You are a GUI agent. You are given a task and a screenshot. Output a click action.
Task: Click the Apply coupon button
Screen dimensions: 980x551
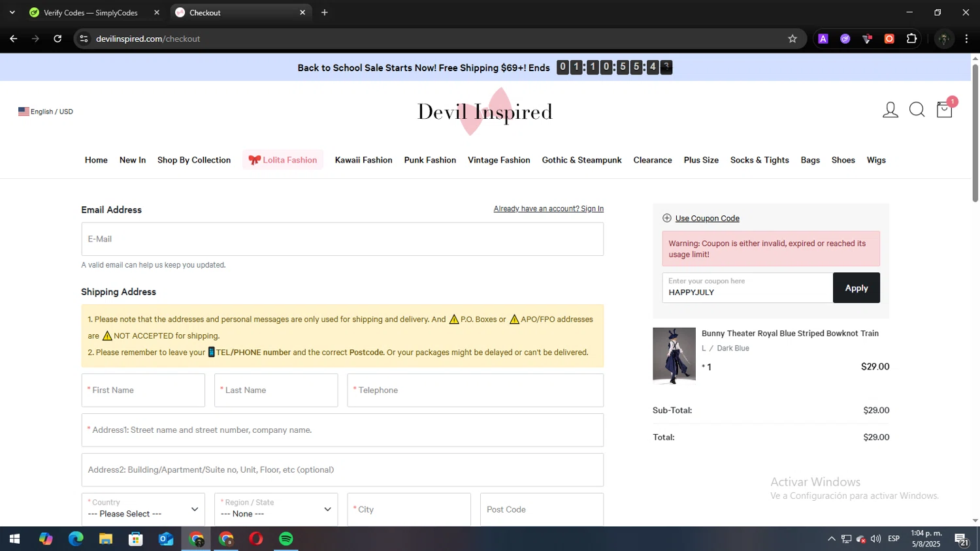coord(857,288)
